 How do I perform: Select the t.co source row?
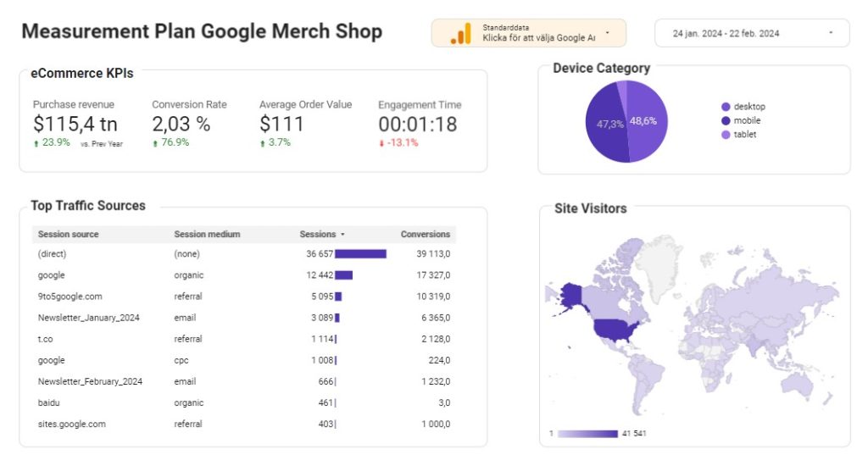[x=244, y=339]
